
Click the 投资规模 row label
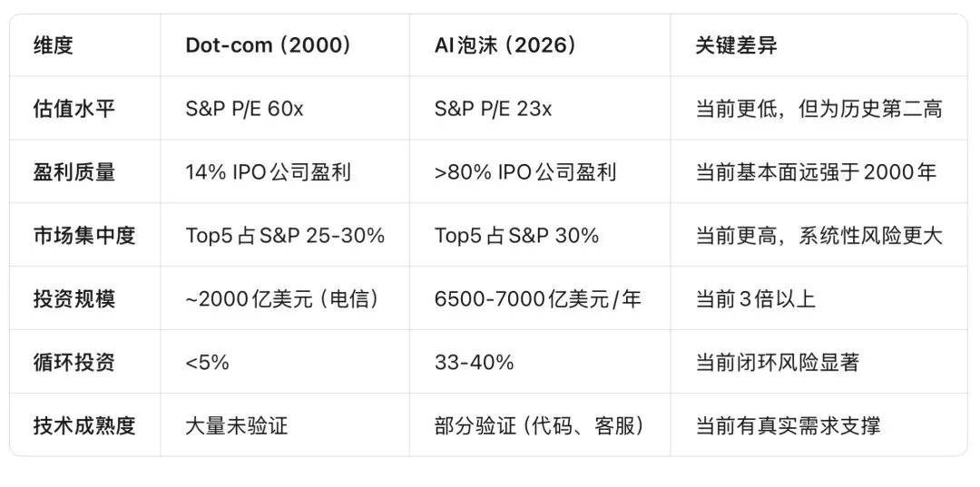coord(73,298)
